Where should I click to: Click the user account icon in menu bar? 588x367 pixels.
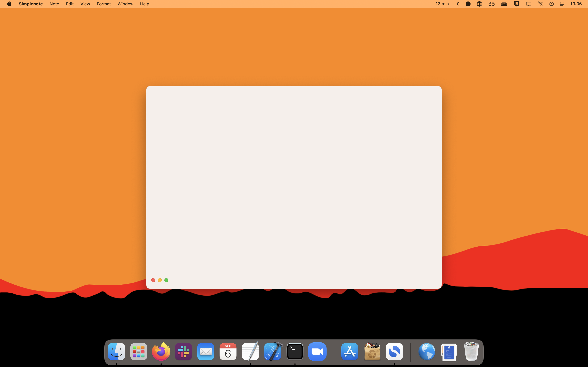click(x=551, y=4)
